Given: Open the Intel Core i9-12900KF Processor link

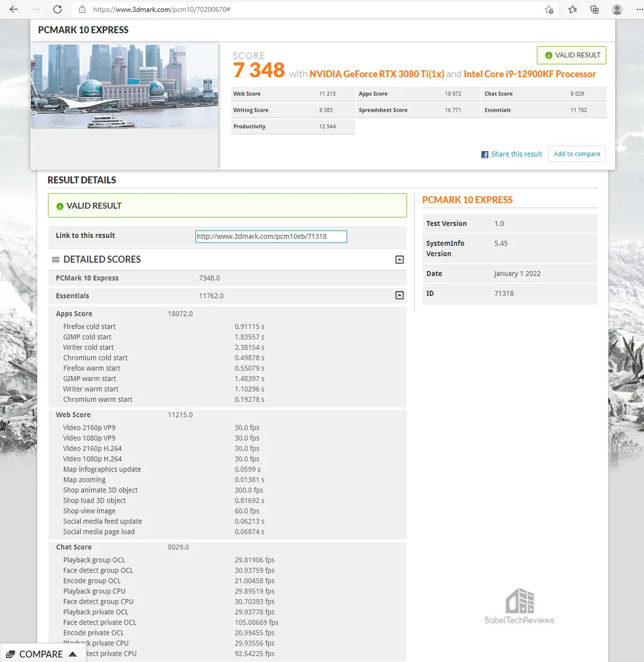Looking at the screenshot, I should pyautogui.click(x=530, y=74).
